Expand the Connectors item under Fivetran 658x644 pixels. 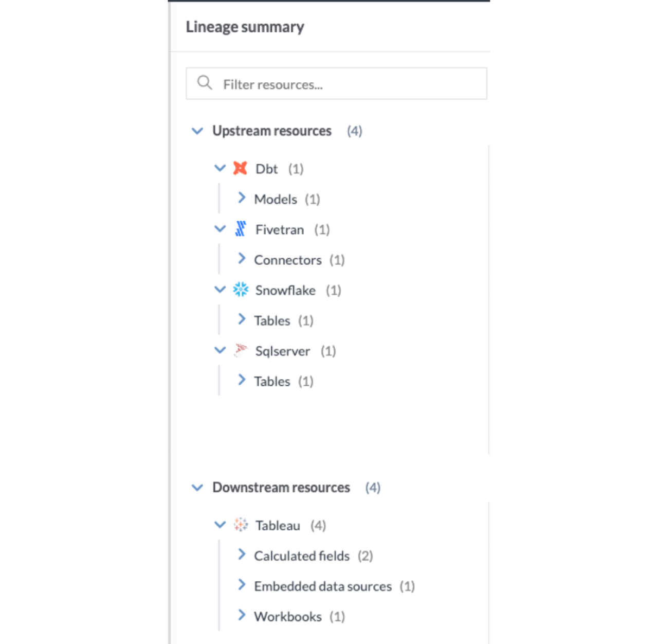(242, 259)
